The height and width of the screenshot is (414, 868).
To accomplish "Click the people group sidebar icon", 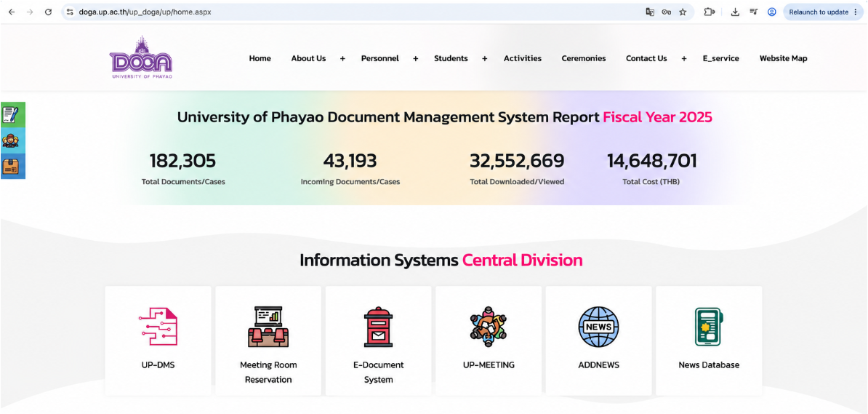I will point(12,140).
